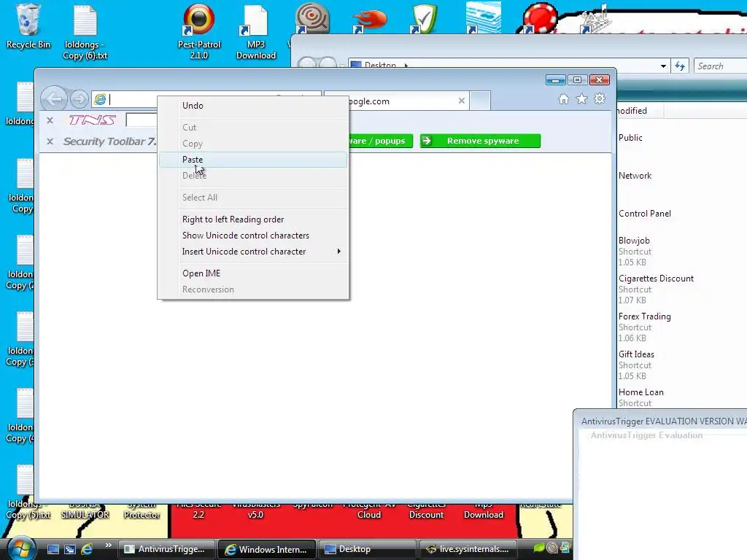Screen dimensions: 747x560
Task: Click the Remove spyware green button
Action: tap(480, 141)
